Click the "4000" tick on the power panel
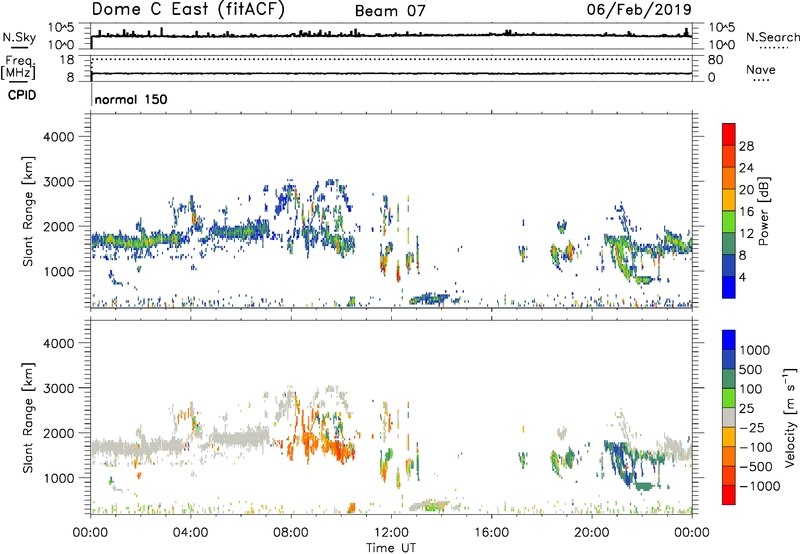Screen dimensions: 800x554 coord(58,137)
